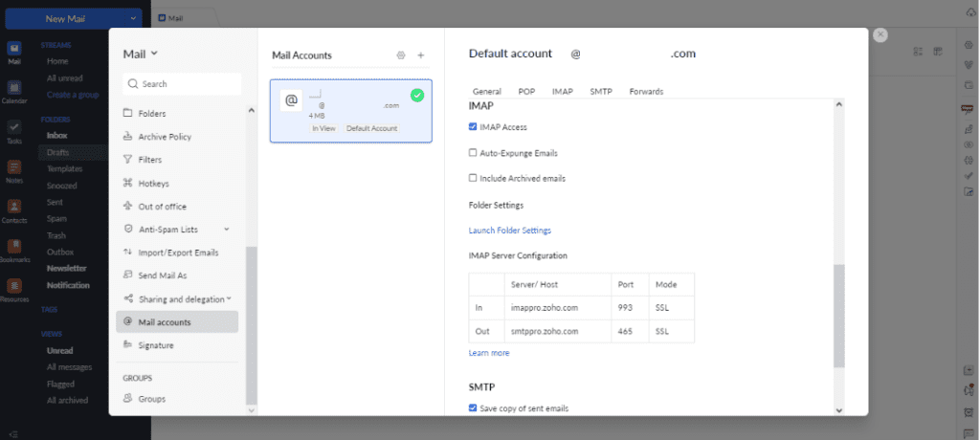Click the Folders settings icon
Screen dimensions: 980x440
click(127, 113)
